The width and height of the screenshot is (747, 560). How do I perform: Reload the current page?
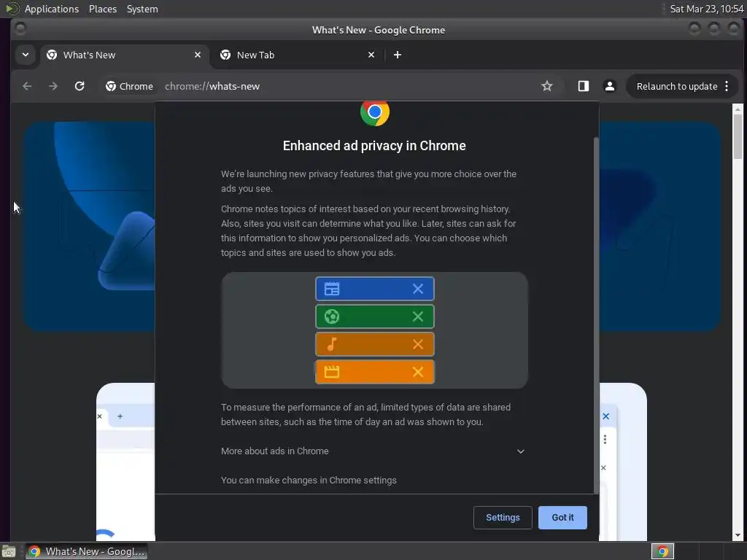(80, 86)
